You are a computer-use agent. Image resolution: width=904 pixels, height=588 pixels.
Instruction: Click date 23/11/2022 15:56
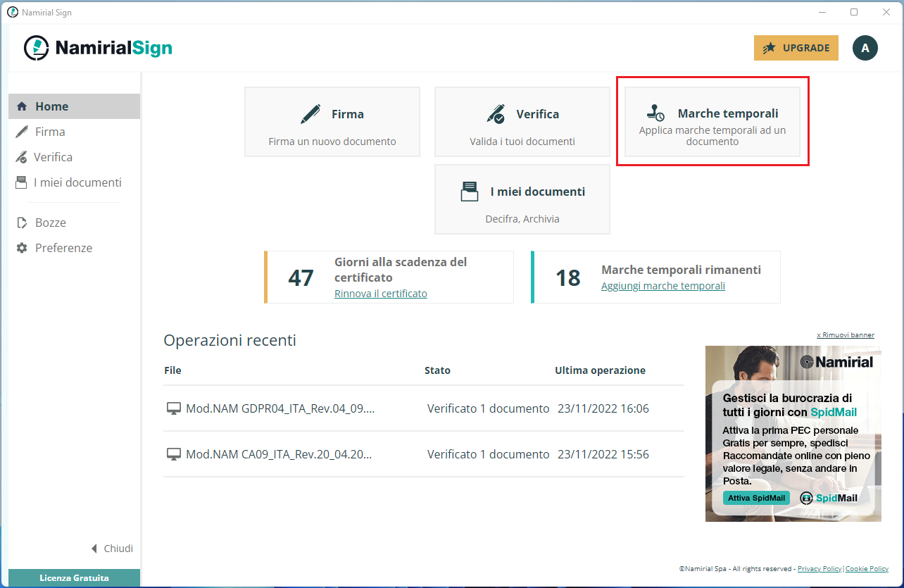point(603,454)
